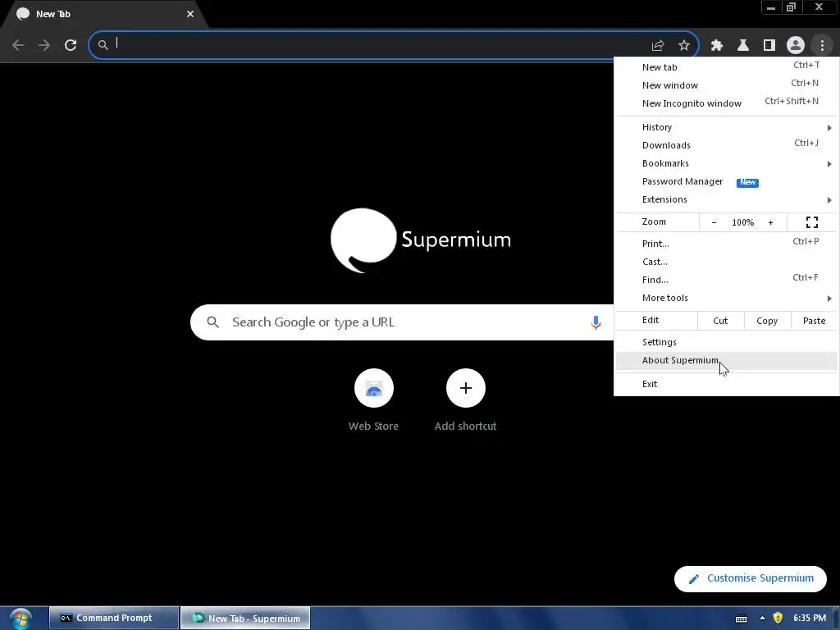Open Downloads from the menu
The image size is (840, 630).
727,145
